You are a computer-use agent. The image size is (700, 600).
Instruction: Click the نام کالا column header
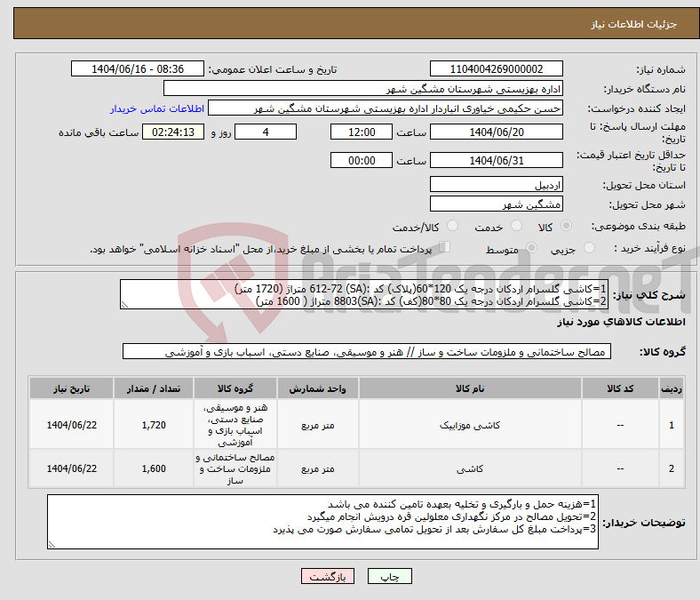click(470, 388)
